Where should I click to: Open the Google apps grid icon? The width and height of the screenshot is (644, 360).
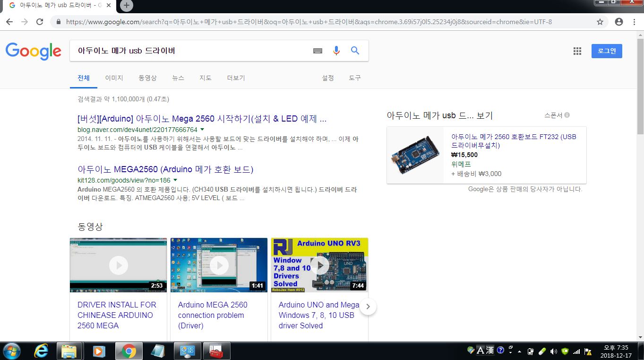pyautogui.click(x=577, y=51)
